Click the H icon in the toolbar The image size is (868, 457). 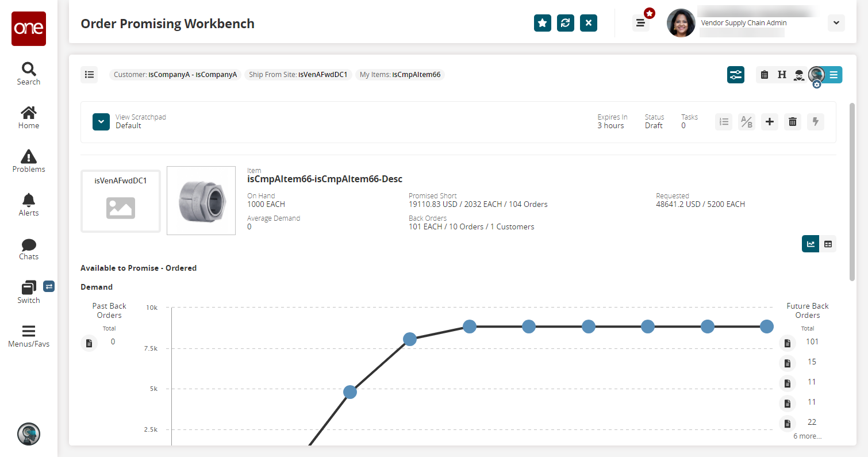pyautogui.click(x=782, y=75)
